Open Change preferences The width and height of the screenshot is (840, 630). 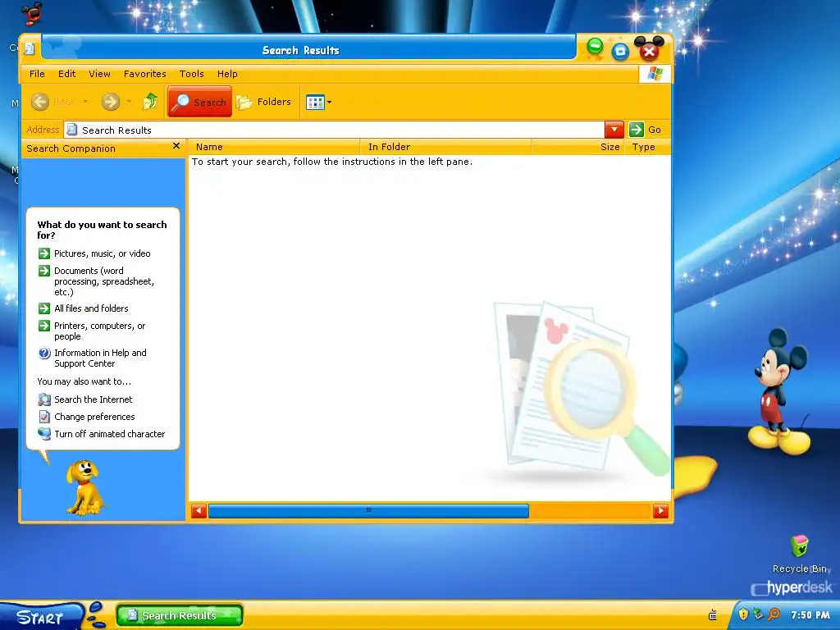[94, 417]
